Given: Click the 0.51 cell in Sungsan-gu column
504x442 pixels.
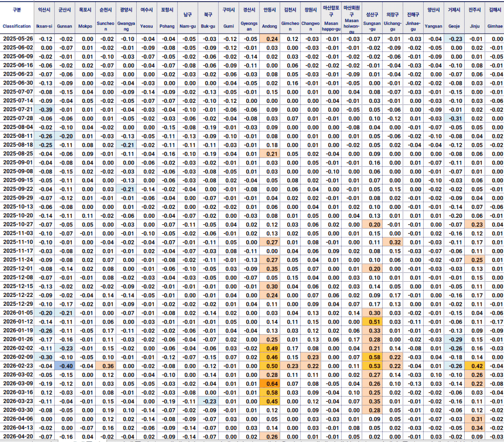Looking at the screenshot, I should [372, 322].
